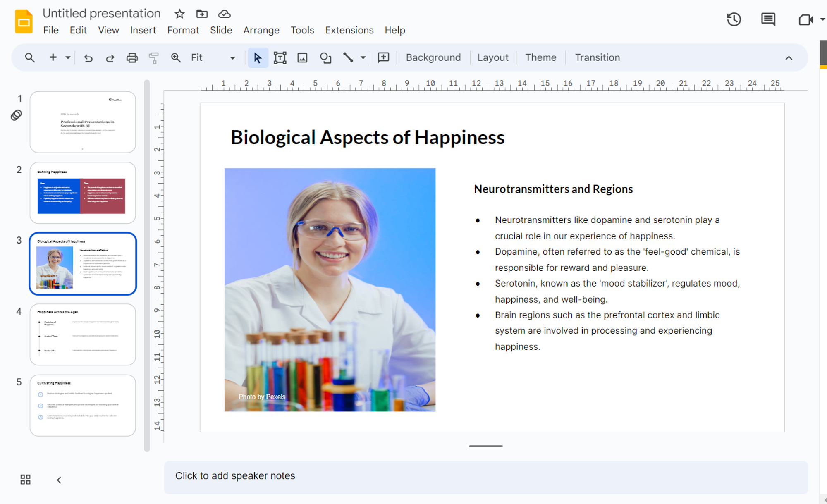This screenshot has height=504, width=827.
Task: Choose the select arrow cursor tool
Action: (x=258, y=57)
